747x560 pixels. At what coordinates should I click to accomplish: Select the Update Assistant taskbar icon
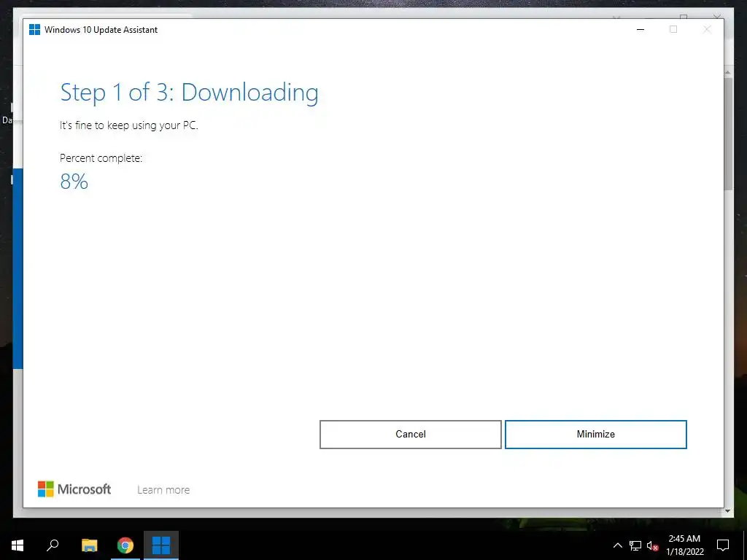click(x=161, y=545)
